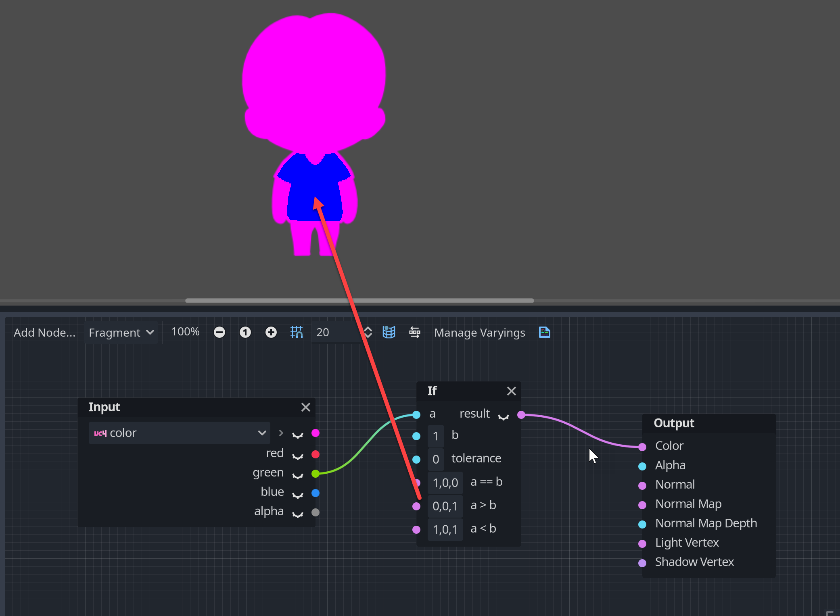Open the Add Node menu
The image size is (840, 616).
[x=44, y=332]
